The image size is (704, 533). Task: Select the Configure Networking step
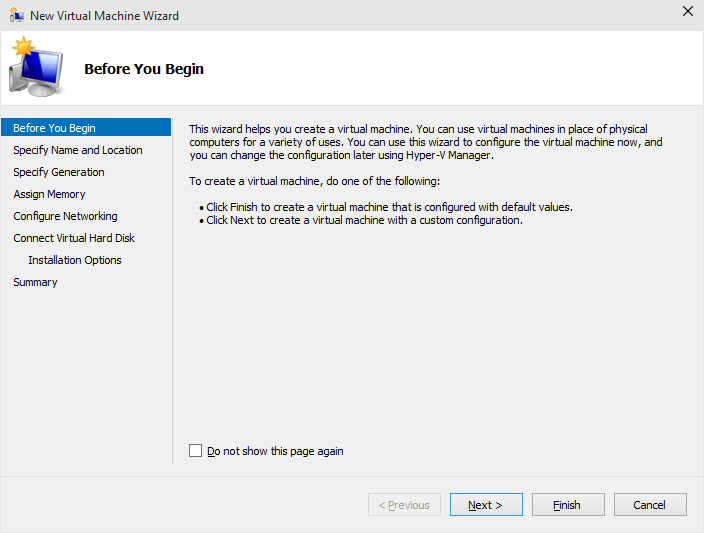pyautogui.click(x=65, y=216)
